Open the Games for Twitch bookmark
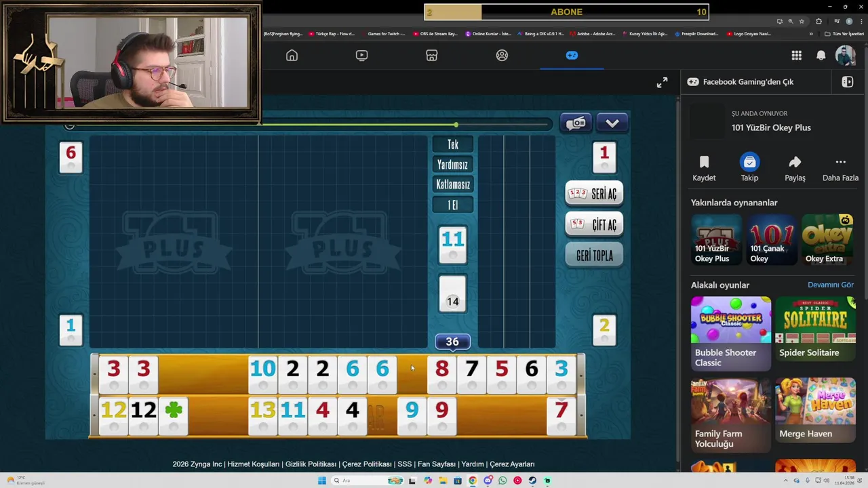The height and width of the screenshot is (488, 868). pyautogui.click(x=384, y=34)
